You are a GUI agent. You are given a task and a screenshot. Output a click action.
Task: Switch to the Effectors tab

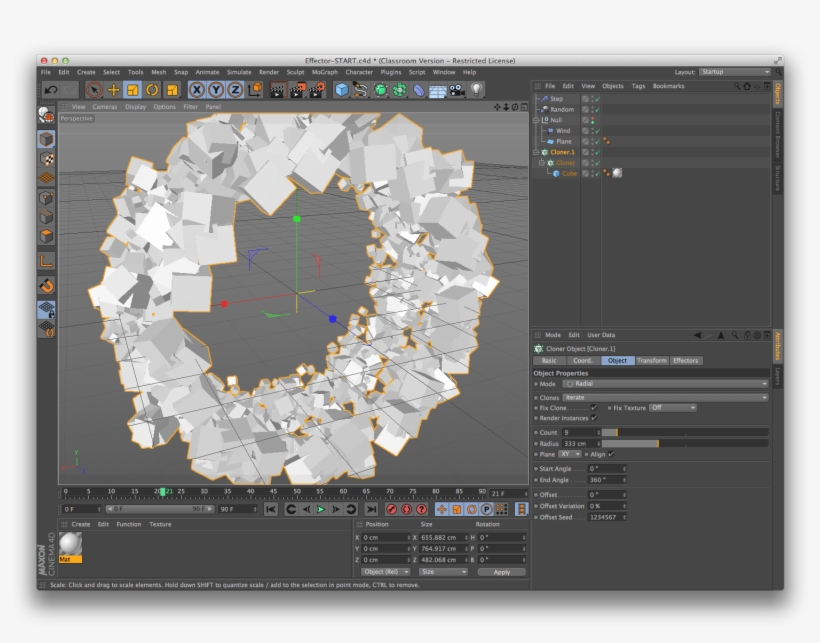[685, 361]
